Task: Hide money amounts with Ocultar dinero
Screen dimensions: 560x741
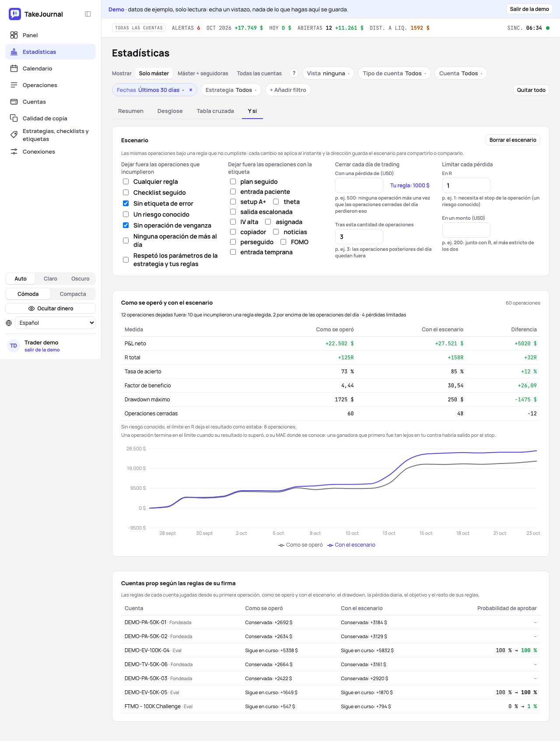Action: [x=51, y=309]
